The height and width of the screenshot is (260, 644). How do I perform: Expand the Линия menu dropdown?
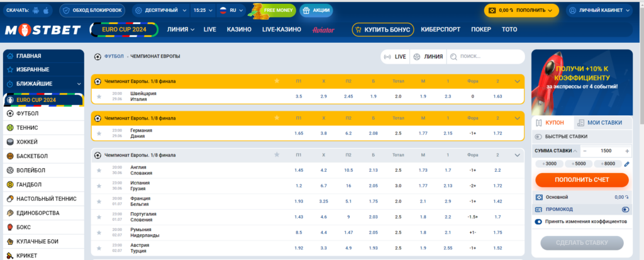click(180, 30)
